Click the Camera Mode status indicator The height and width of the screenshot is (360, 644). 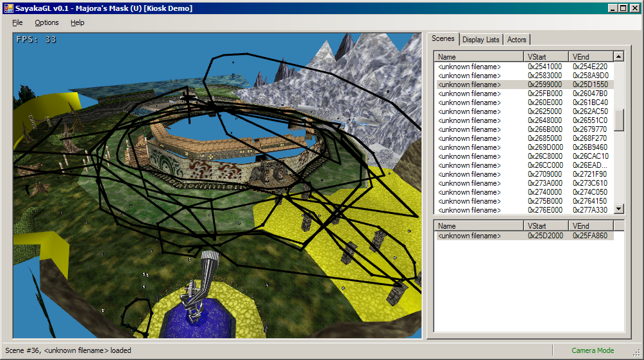point(593,350)
